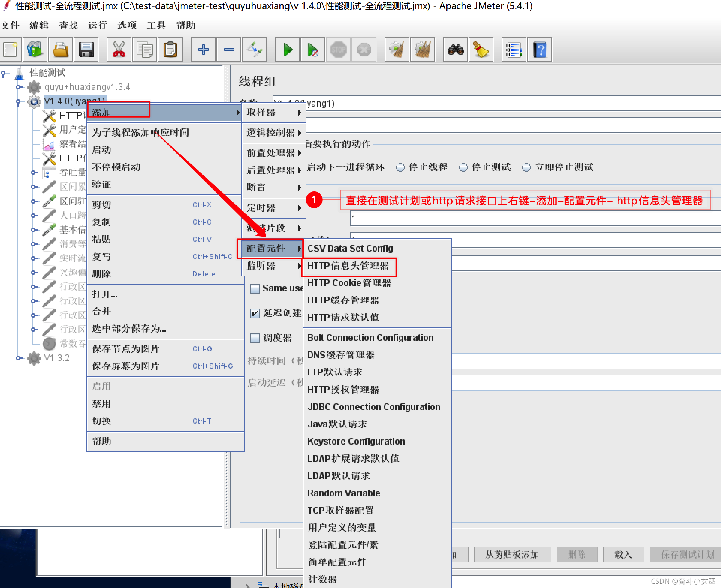Enable the 调度器 checkbox
The height and width of the screenshot is (588, 721).
click(255, 338)
